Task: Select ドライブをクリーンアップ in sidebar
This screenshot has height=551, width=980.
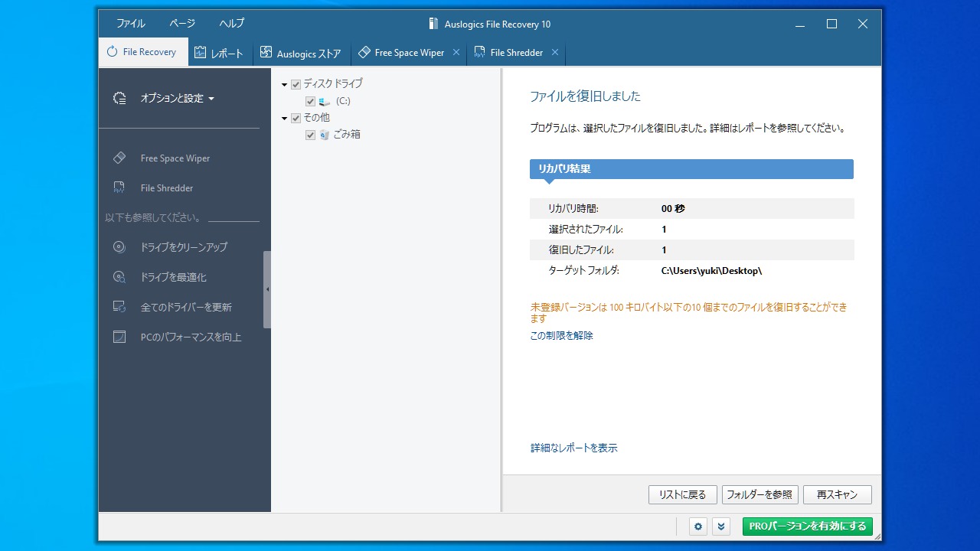Action: point(184,247)
